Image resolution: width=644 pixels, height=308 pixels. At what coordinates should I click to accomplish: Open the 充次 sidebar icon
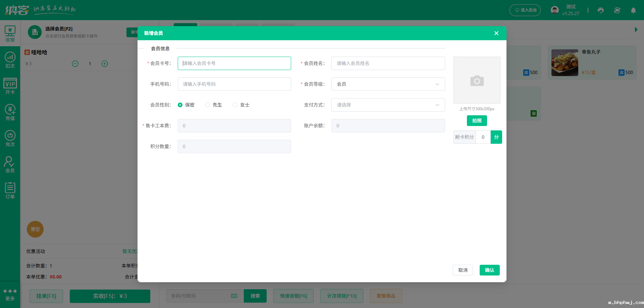click(10, 138)
